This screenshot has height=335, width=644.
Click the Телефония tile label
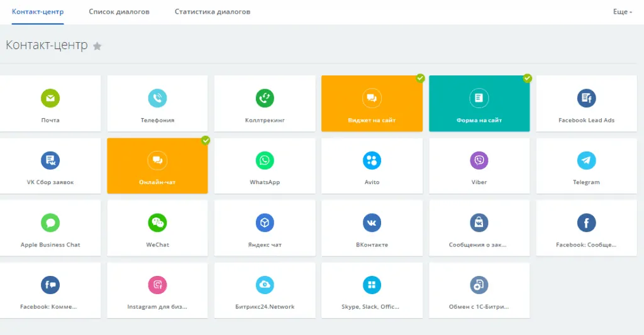157,120
